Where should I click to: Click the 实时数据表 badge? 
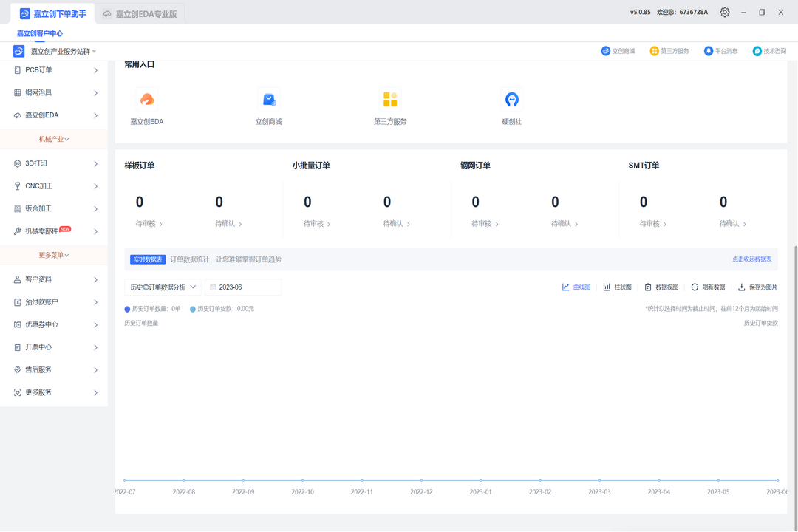148,259
